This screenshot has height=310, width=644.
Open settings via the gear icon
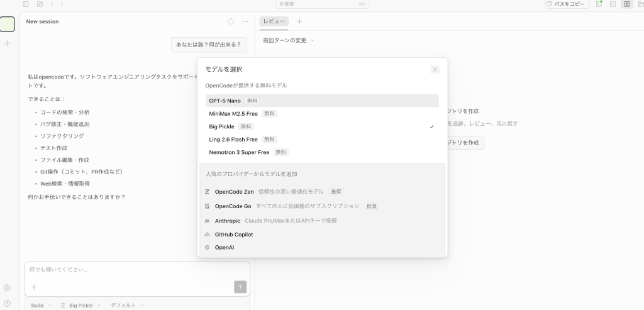tap(7, 288)
